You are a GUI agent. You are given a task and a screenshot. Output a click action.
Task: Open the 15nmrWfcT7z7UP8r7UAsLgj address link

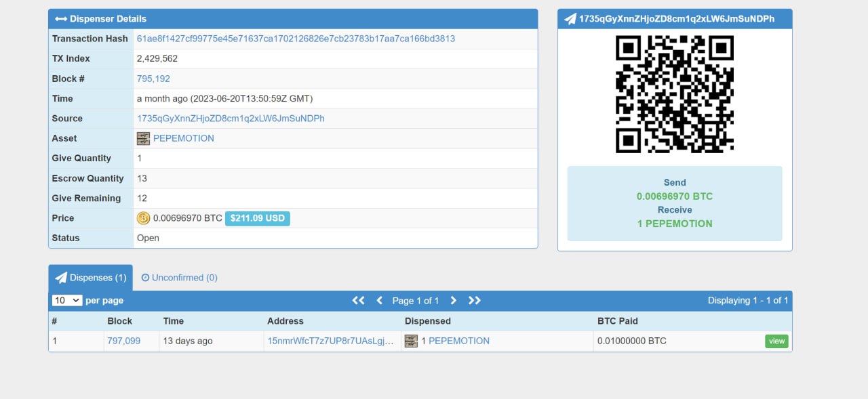(330, 341)
